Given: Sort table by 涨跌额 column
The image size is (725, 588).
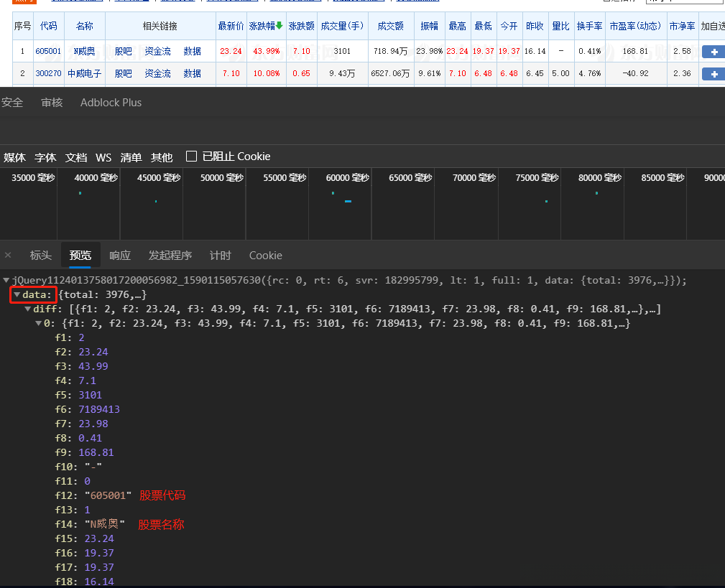Looking at the screenshot, I should pyautogui.click(x=301, y=26).
